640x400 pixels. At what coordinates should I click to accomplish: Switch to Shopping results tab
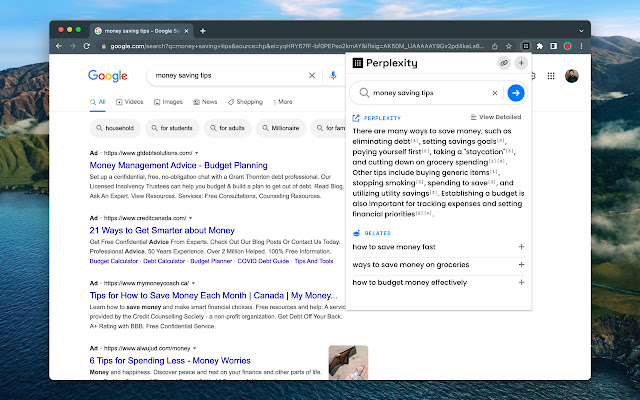pyautogui.click(x=245, y=102)
